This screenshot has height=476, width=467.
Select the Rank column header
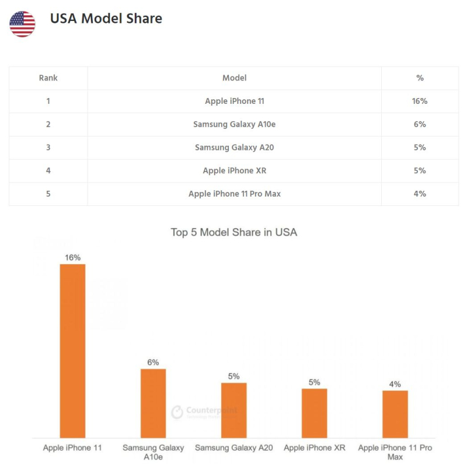(x=48, y=78)
